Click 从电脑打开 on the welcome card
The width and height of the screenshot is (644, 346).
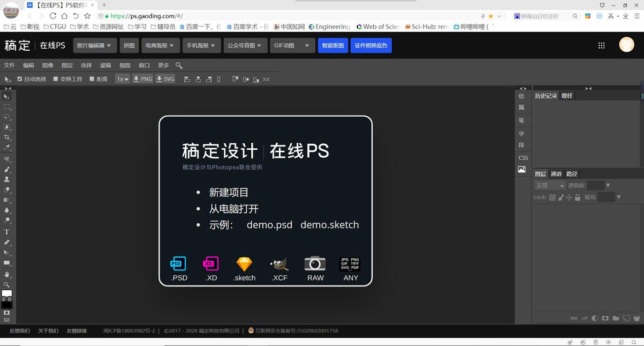coord(234,209)
